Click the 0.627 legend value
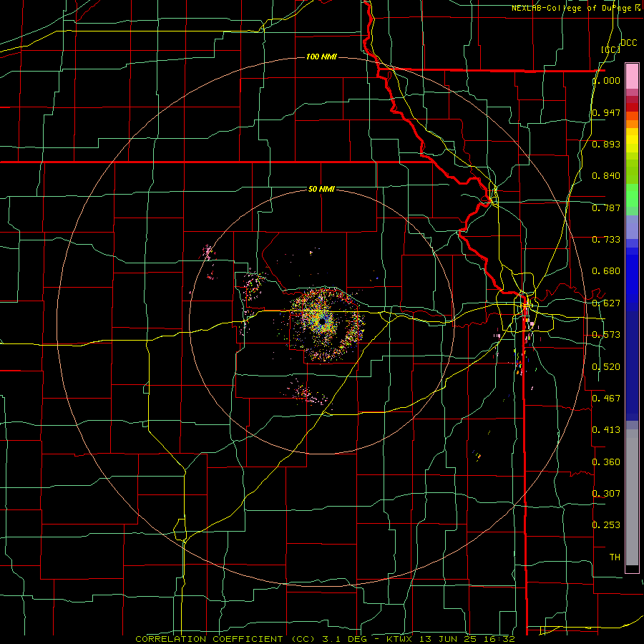 tap(606, 303)
